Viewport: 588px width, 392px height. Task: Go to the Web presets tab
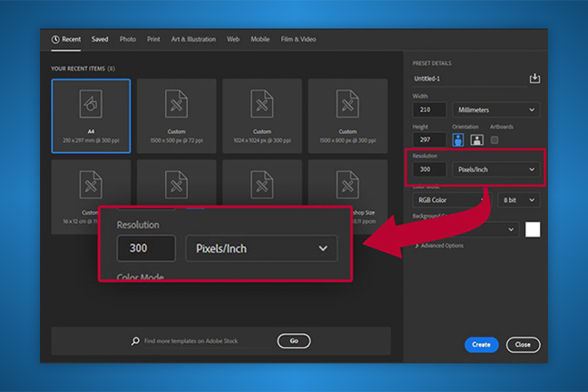coord(233,39)
